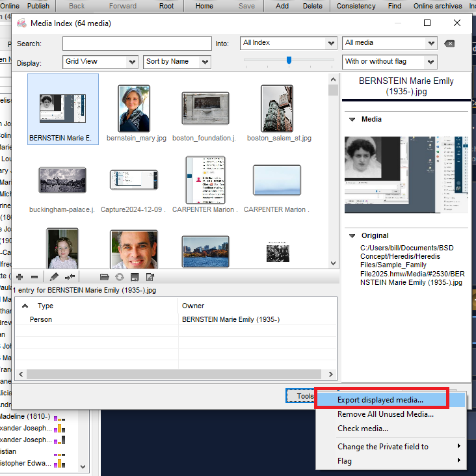The image size is (476, 476).
Task: Click Consistency in the top toolbar
Action: point(356,6)
